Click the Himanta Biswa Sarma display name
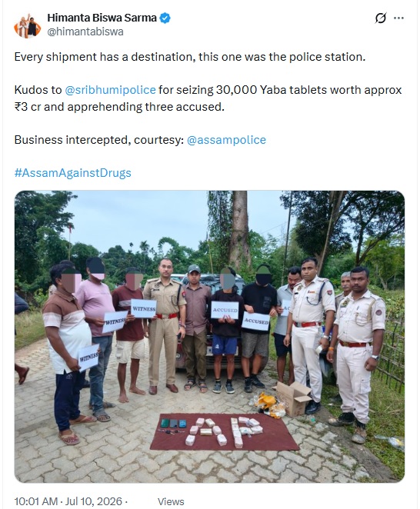Image resolution: width=420 pixels, height=509 pixels. point(102,18)
